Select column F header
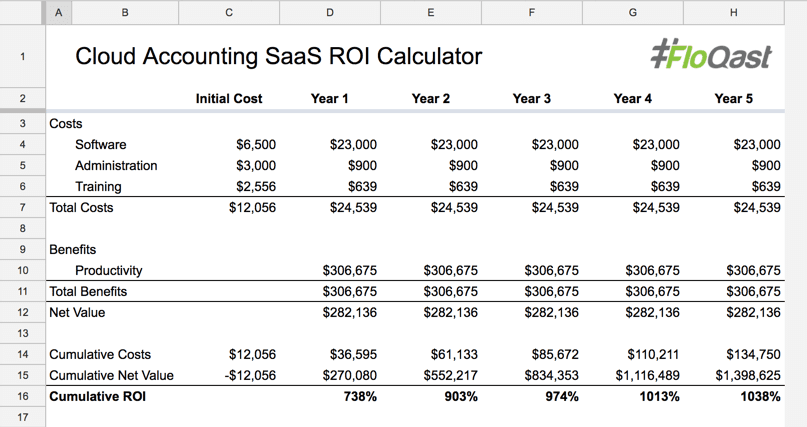Screen dimensions: 807x427 [x=532, y=13]
